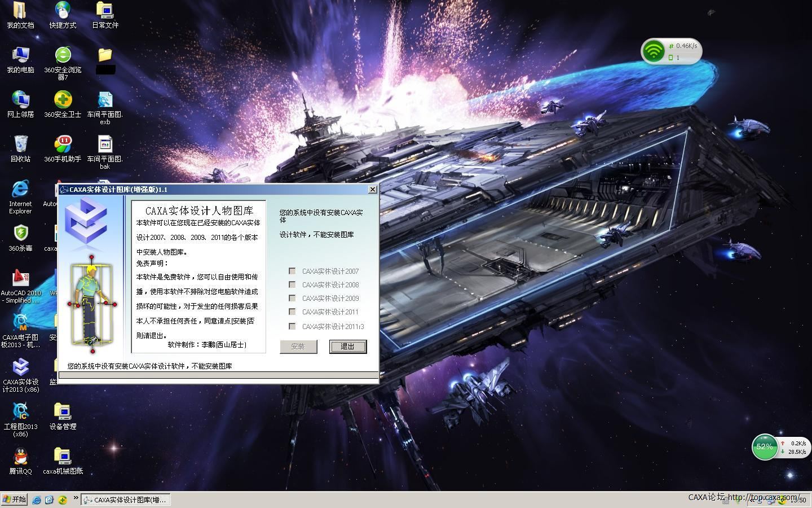Launch 腾讯QQ from the desktop
812x508 pixels.
20,461
